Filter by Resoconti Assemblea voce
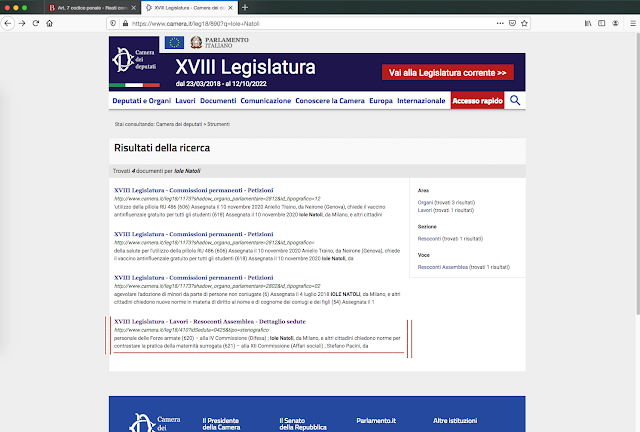 coord(442,267)
